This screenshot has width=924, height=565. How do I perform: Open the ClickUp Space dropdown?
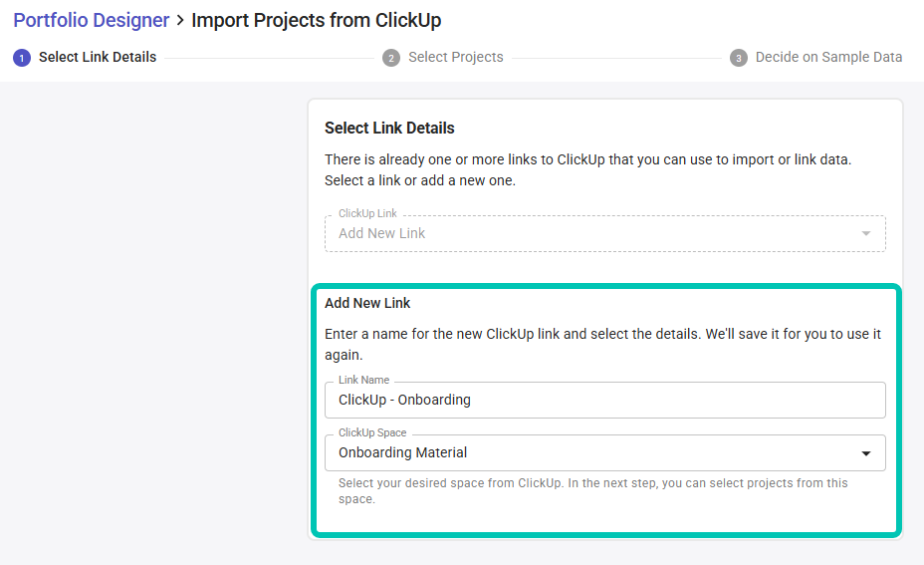pos(604,453)
